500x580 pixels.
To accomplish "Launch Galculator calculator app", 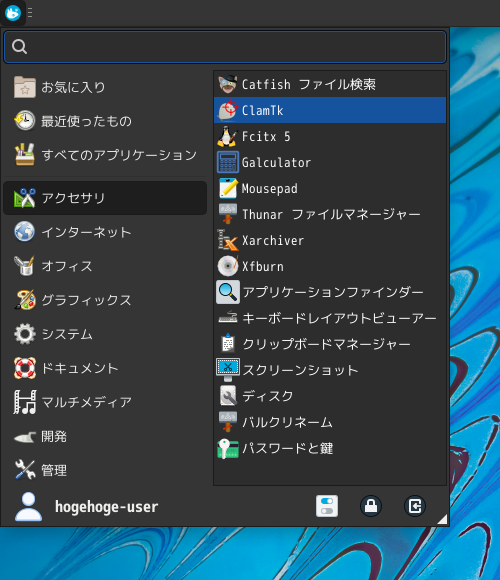I will click(x=330, y=162).
